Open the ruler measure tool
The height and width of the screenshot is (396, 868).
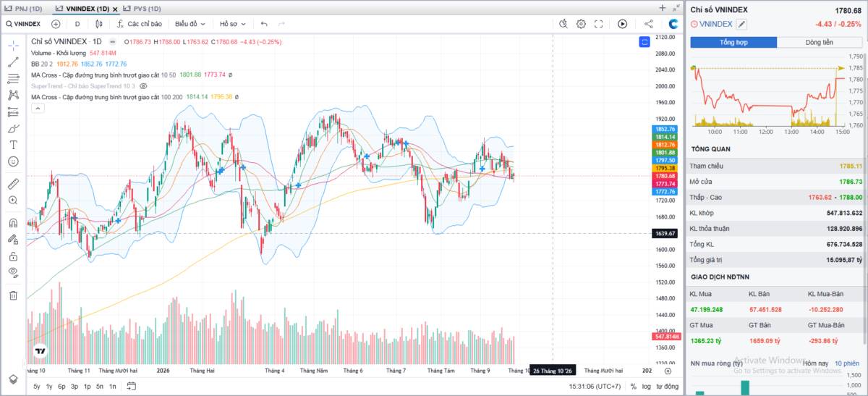[x=13, y=184]
